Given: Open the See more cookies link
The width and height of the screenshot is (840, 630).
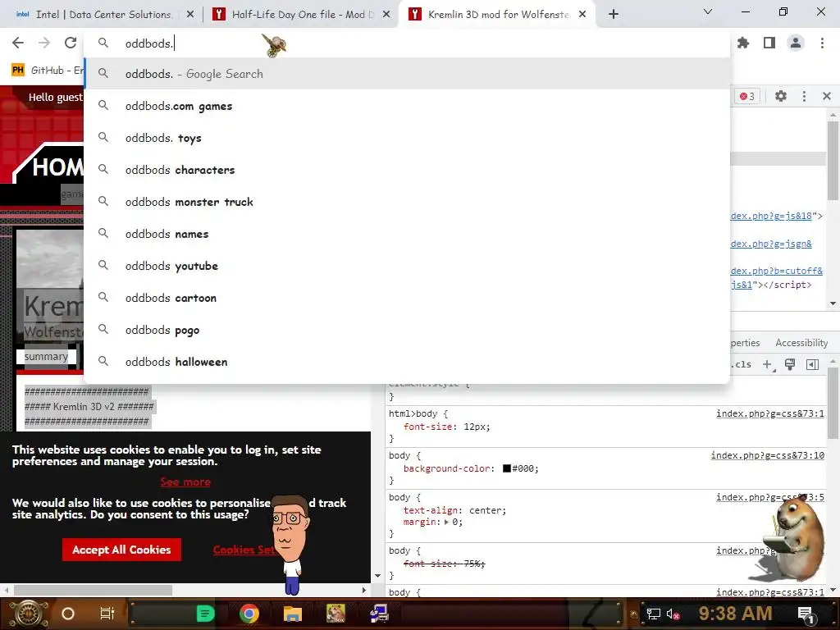Looking at the screenshot, I should [185, 482].
